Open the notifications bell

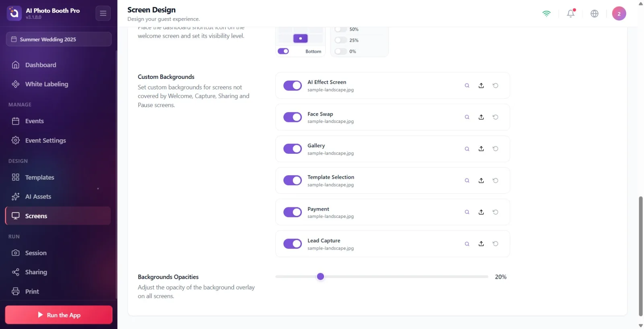point(571,13)
